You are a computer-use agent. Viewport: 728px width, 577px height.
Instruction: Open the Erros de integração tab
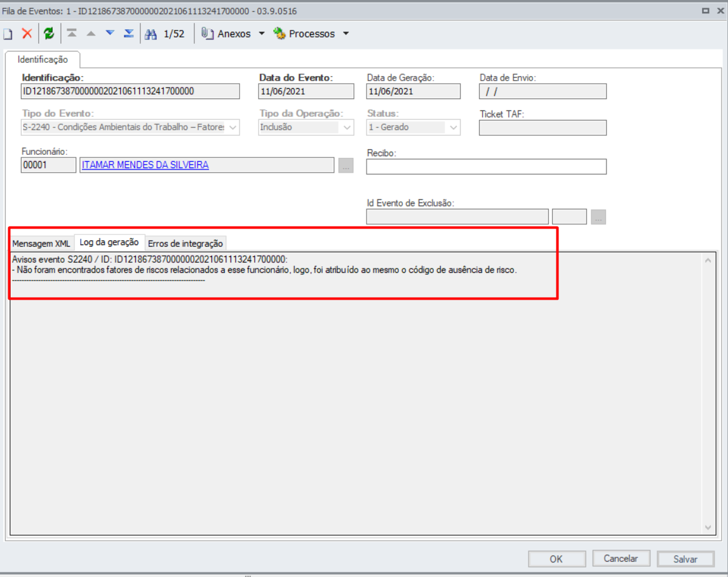185,244
